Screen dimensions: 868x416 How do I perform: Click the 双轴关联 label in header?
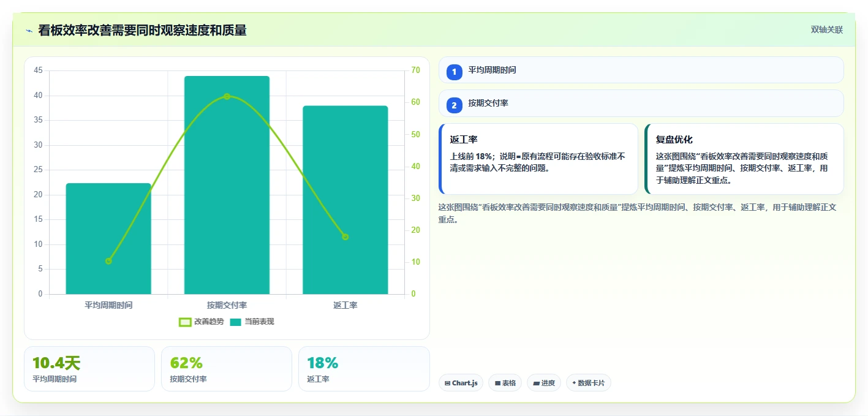click(827, 30)
